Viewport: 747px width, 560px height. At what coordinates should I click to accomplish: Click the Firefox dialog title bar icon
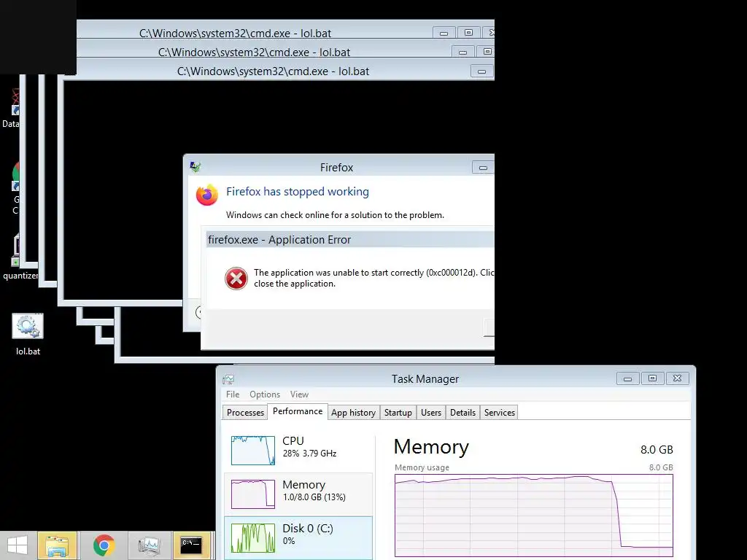(x=195, y=167)
